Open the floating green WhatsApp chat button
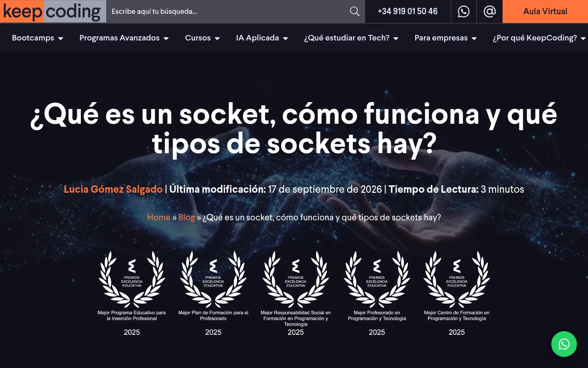 564,344
